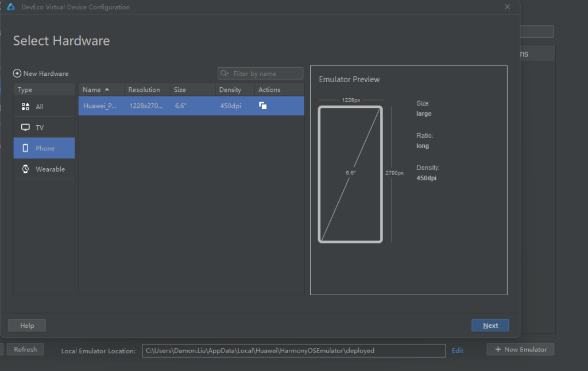Screen dimensions: 588x371
Task: Click the All grid icon
Action: (x=25, y=107)
